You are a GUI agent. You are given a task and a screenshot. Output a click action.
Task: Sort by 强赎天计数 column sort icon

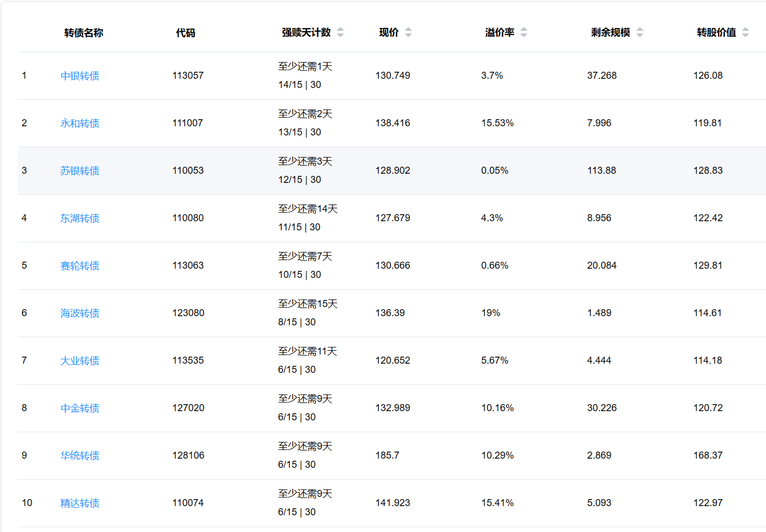point(340,32)
